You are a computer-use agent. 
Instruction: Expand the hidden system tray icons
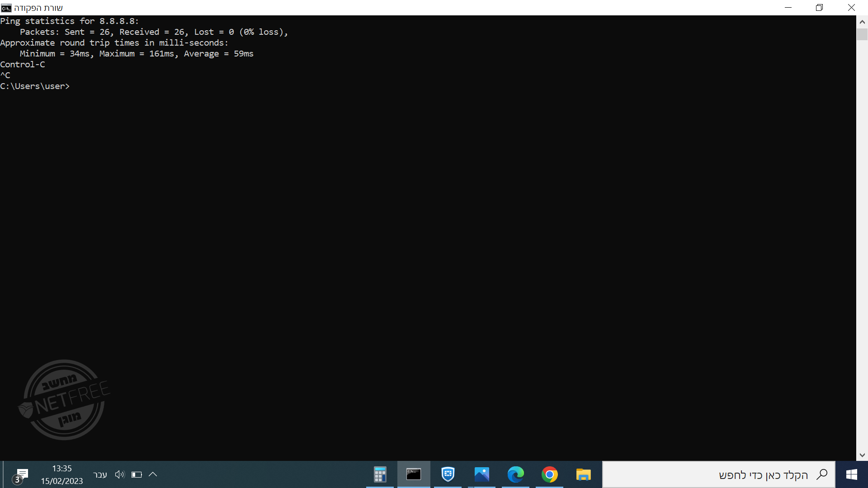[x=153, y=474]
